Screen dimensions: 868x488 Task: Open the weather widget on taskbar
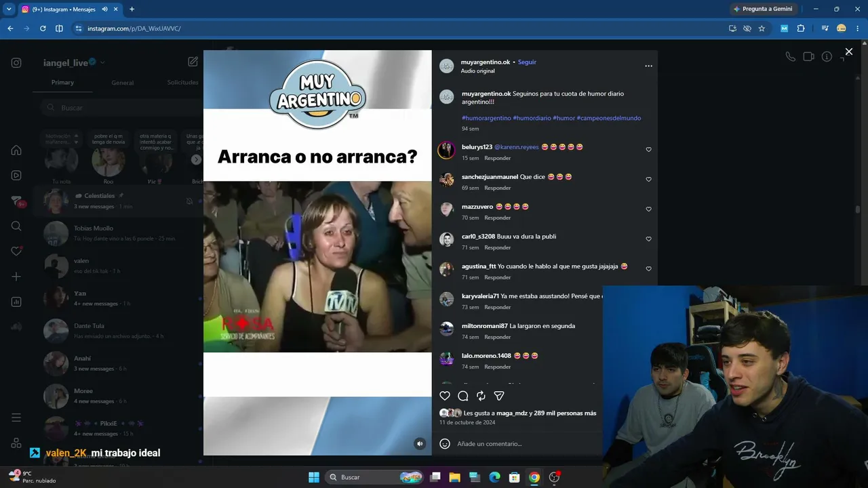point(33,476)
